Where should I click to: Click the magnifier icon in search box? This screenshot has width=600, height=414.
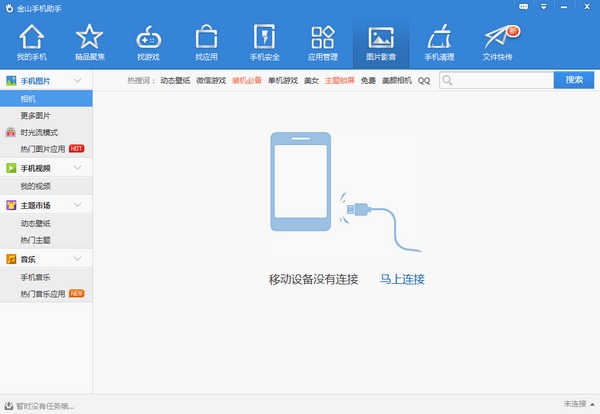(447, 80)
